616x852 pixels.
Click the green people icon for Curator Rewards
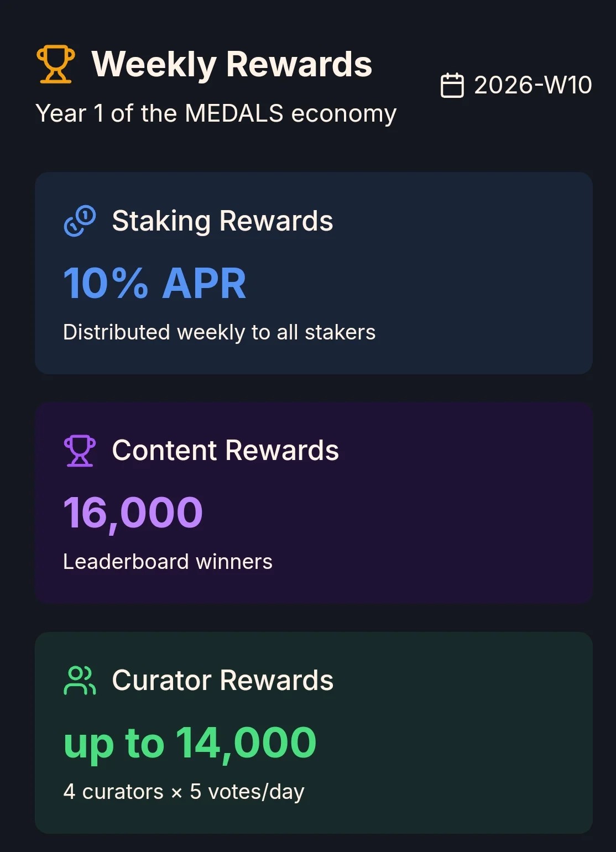coord(80,680)
